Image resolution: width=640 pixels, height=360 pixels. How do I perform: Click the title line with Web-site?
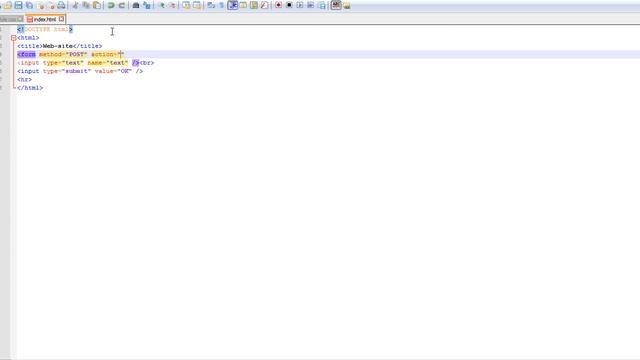(60, 46)
